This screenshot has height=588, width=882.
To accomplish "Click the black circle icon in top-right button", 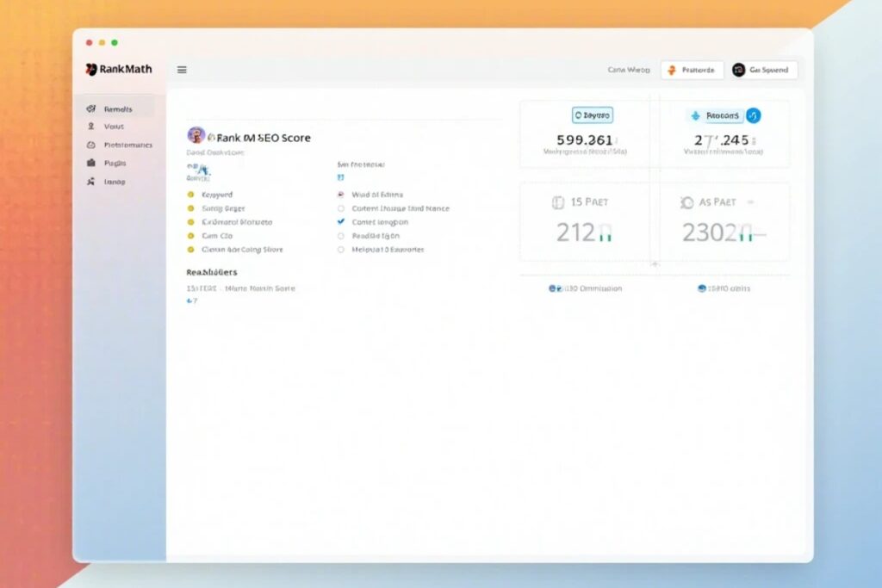I will click(738, 70).
